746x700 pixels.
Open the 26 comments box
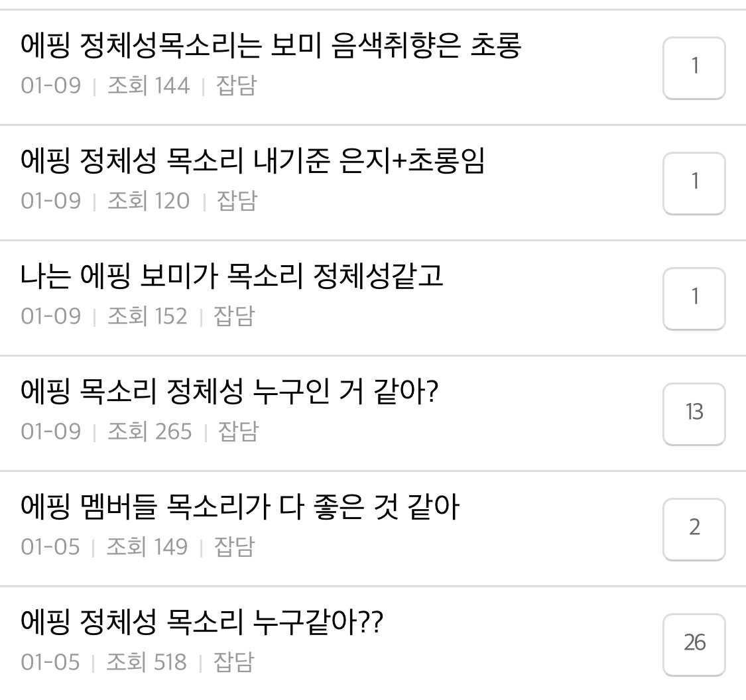694,644
